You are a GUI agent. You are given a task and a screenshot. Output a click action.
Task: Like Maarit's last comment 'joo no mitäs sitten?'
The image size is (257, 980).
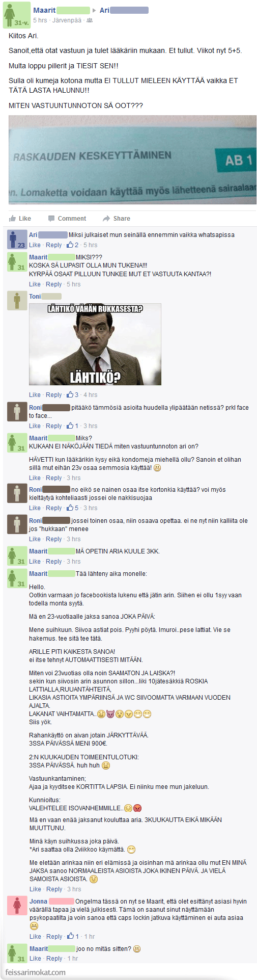[x=35, y=959]
